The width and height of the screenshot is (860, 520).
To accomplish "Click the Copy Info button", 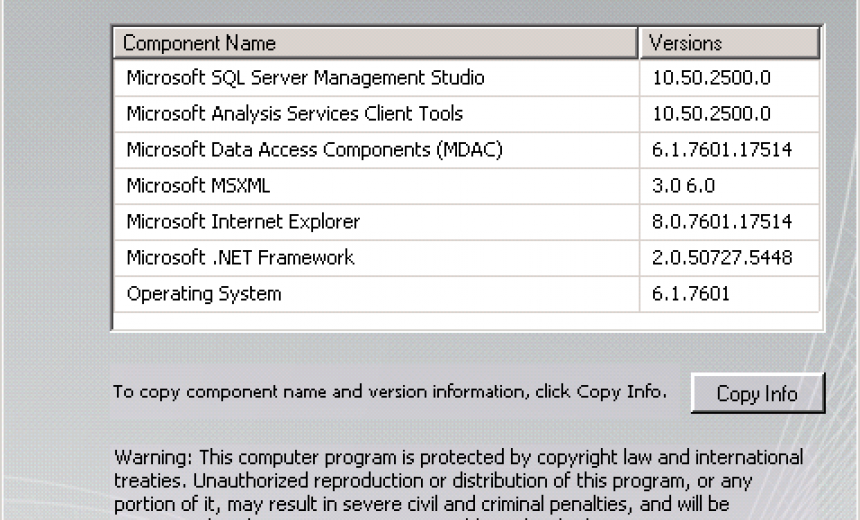I will [757, 393].
